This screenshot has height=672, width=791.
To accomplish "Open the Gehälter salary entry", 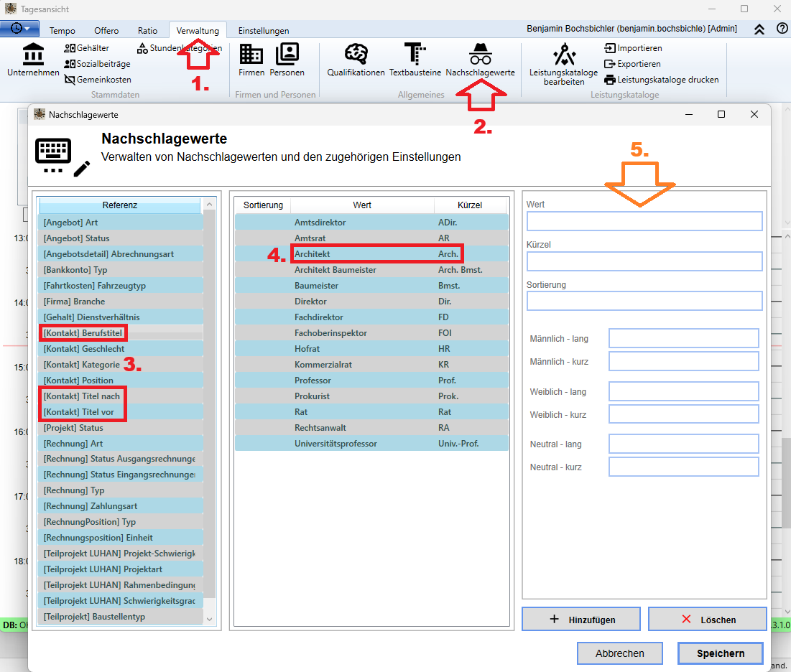I will (87, 48).
